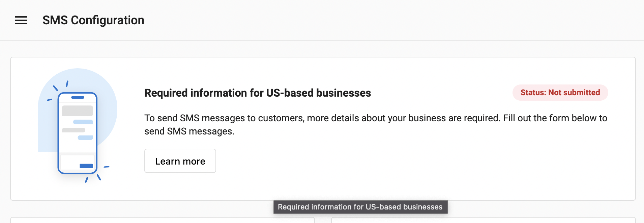Click the upper light-blue reply bubble on phone
Image resolution: width=644 pixels, height=223 pixels.
83,122
